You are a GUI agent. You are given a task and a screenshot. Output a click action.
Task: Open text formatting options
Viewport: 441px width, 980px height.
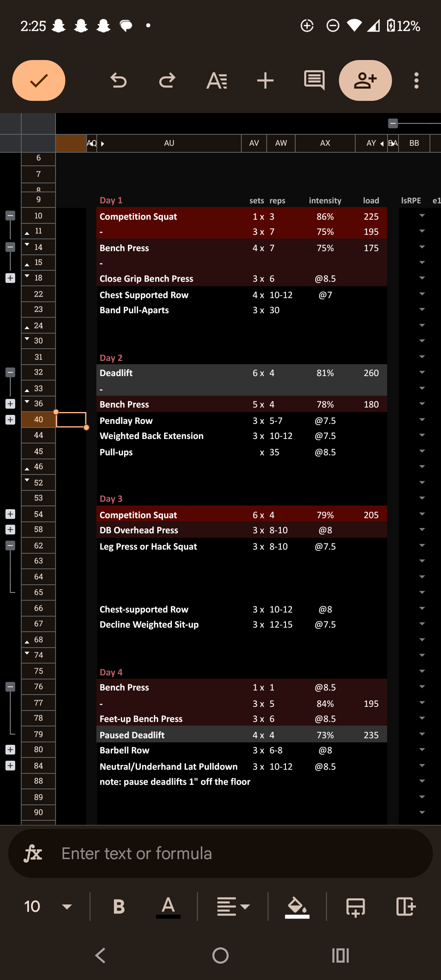pyautogui.click(x=216, y=80)
